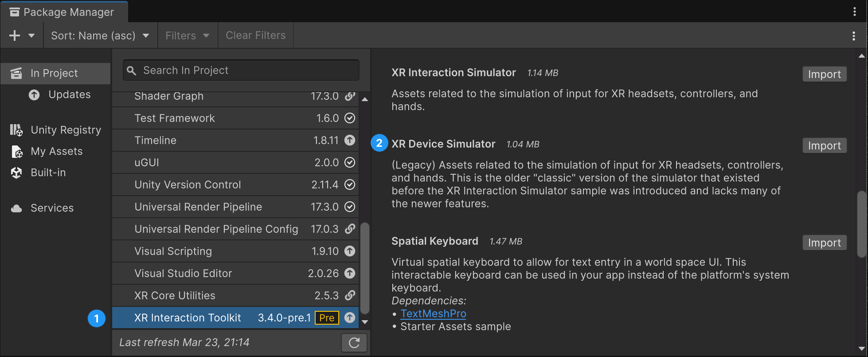The width and height of the screenshot is (868, 357).
Task: Open My Assets in the sidebar
Action: coord(55,151)
